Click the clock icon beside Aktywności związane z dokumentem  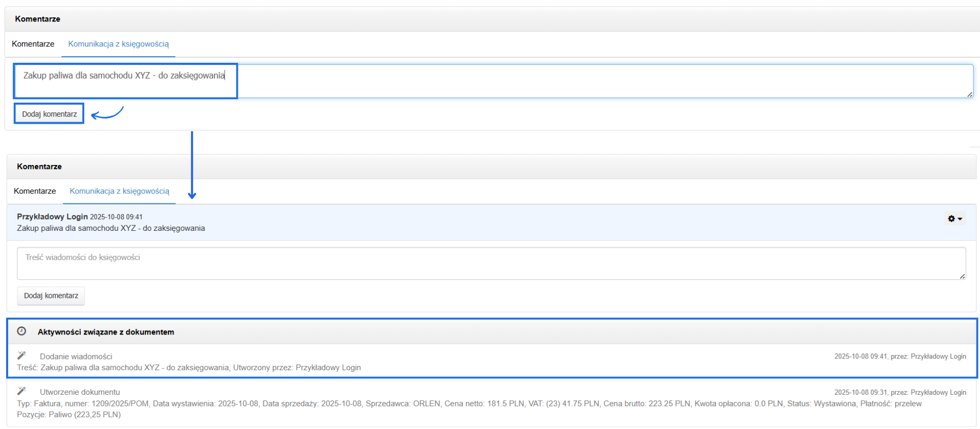point(21,331)
